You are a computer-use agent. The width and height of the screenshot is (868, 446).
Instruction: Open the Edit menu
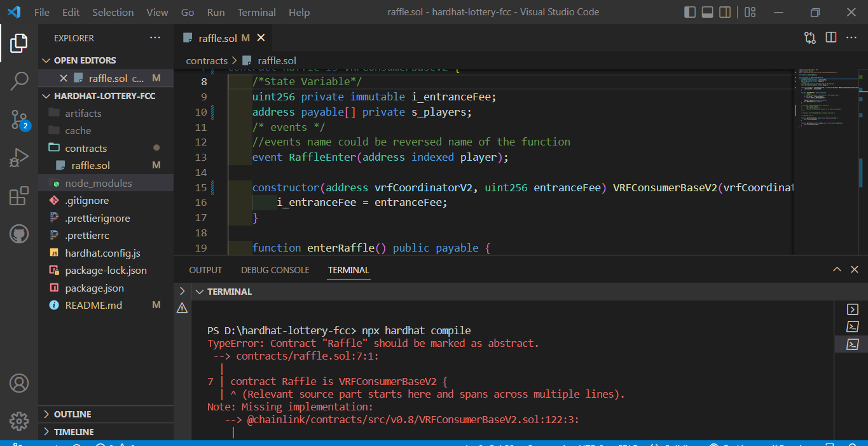[71, 12]
